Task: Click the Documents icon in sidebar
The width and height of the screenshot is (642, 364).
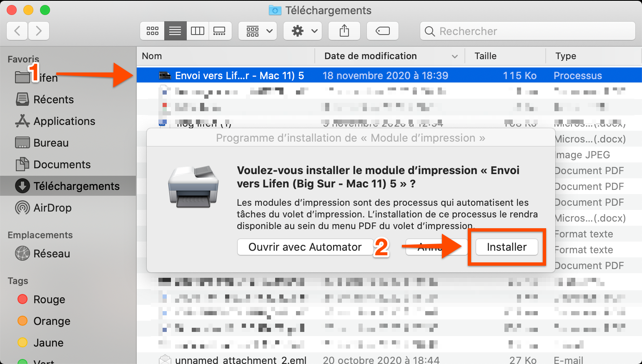Action: tap(23, 164)
